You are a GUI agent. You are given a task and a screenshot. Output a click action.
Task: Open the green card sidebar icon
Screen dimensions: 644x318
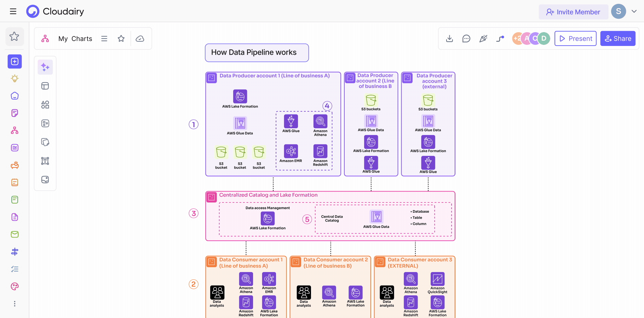click(15, 200)
